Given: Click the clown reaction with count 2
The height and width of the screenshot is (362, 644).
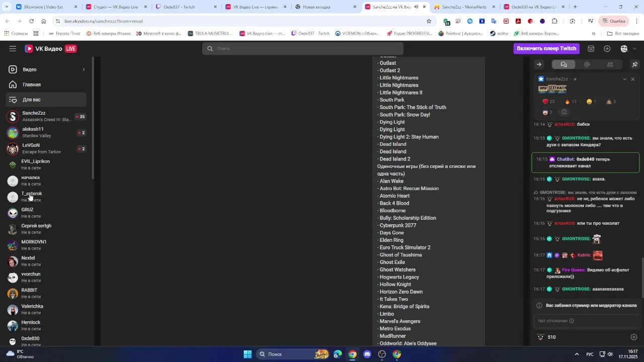Looking at the screenshot, I should coord(547,113).
